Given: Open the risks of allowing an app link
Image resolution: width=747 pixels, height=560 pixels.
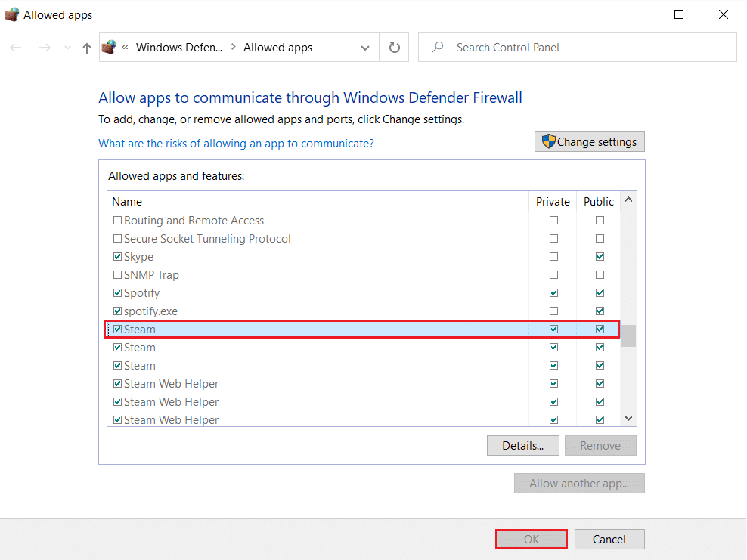Looking at the screenshot, I should (236, 144).
